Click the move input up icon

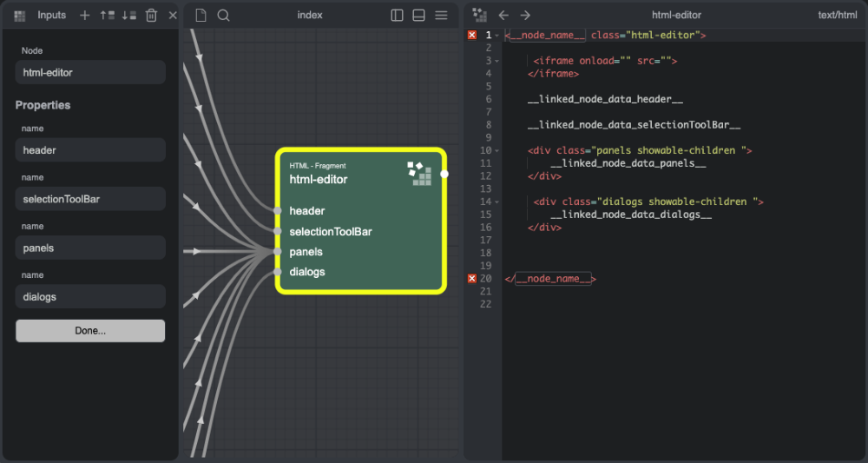pyautogui.click(x=107, y=16)
